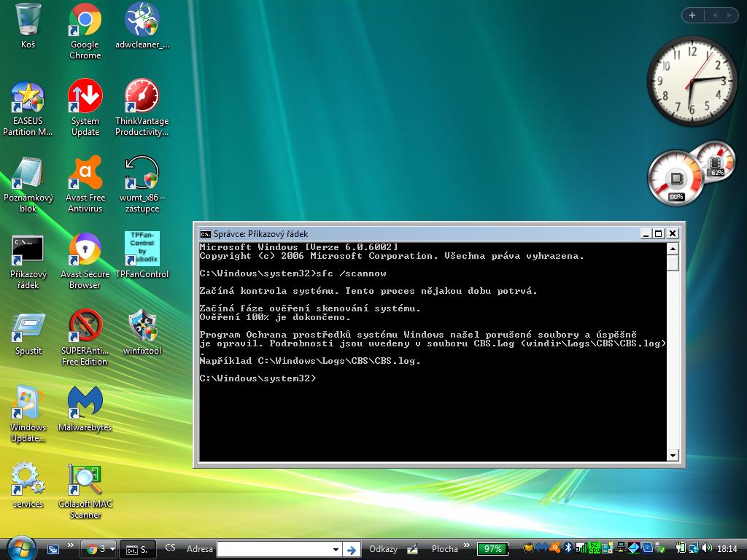747x560 pixels.
Task: Open the TPFanControl shortcut
Action: pyautogui.click(x=142, y=251)
